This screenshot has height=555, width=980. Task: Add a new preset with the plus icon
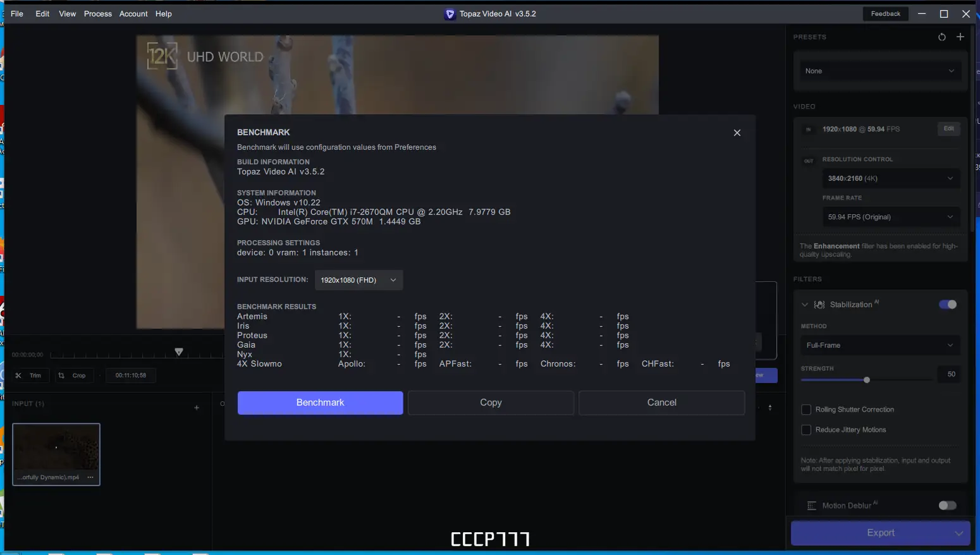pyautogui.click(x=960, y=37)
